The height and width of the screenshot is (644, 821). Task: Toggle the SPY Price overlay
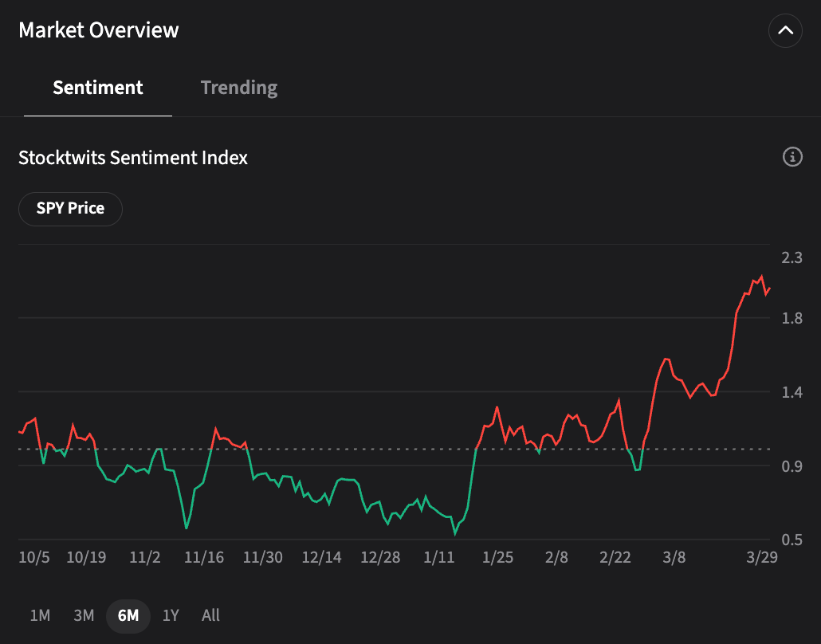tap(70, 209)
